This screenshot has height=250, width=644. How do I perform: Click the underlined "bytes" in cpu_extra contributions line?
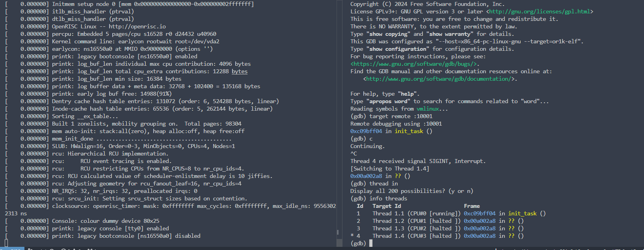point(240,71)
